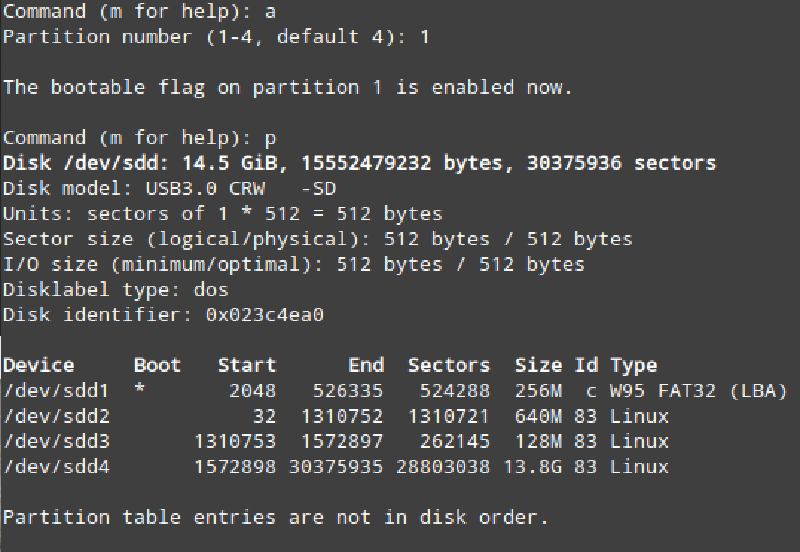Click the Sectors column header
The height and width of the screenshot is (552, 800).
(x=449, y=365)
